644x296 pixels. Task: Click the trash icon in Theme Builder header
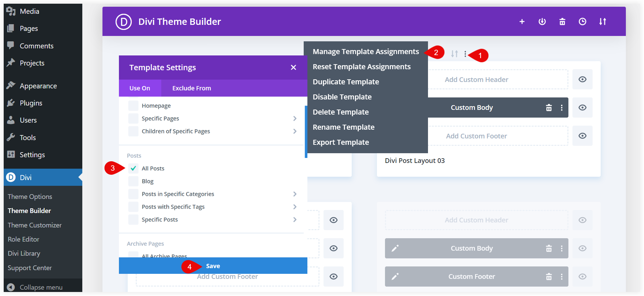click(562, 22)
